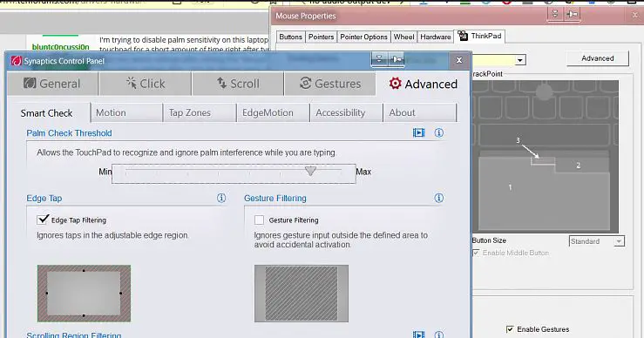The image size is (644, 338).
Task: Play the Scrolling Region Filtering video demo
Action: tap(418, 335)
